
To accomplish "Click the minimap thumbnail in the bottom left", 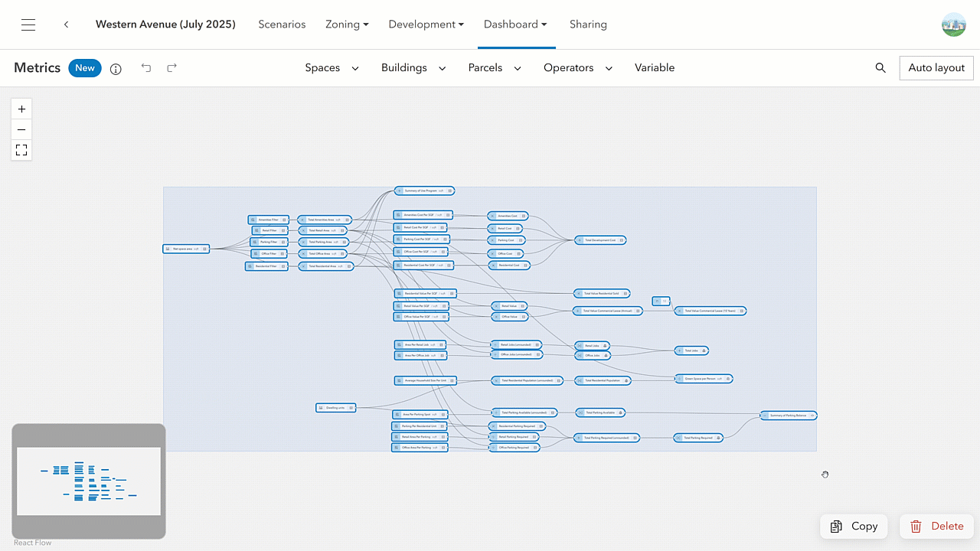I will pos(88,481).
